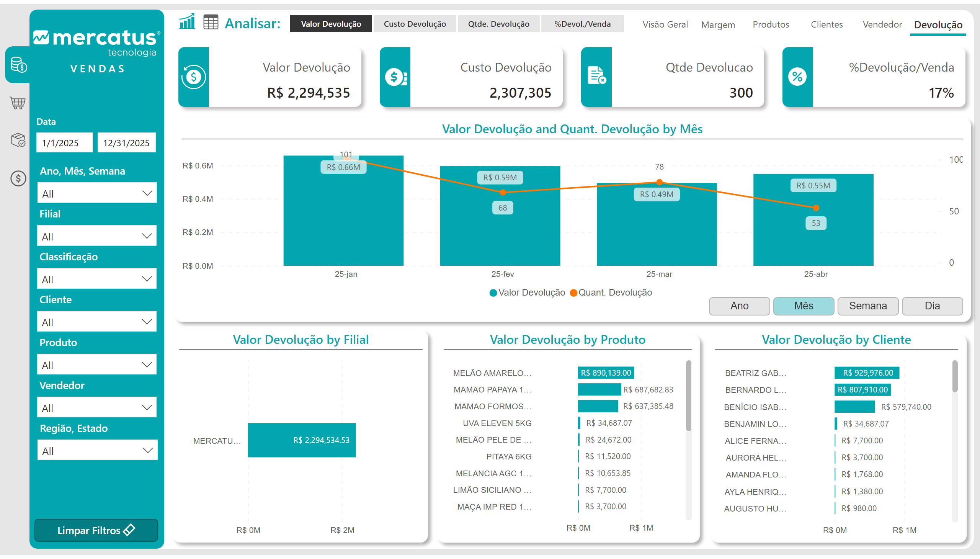
Task: Open the sales coins sidebar icon
Action: pos(18,64)
